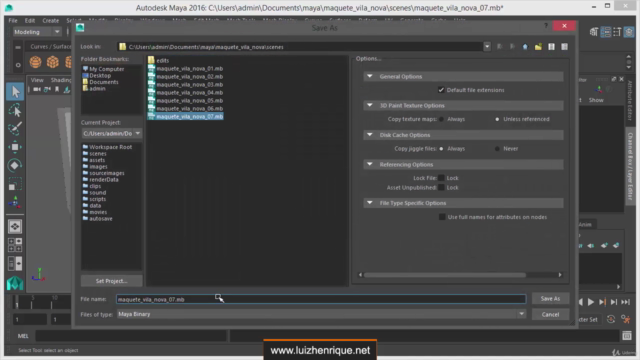The image size is (640, 360).
Task: Select My Computer bookmark
Action: [x=107, y=69]
